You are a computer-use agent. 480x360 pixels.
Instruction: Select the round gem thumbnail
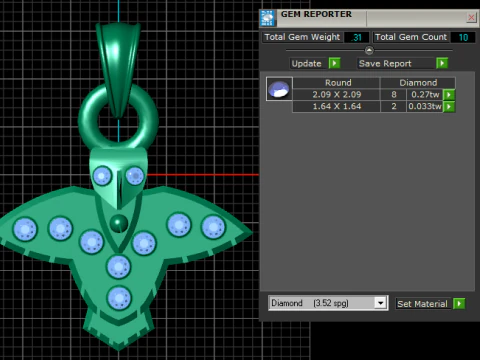[x=279, y=89]
